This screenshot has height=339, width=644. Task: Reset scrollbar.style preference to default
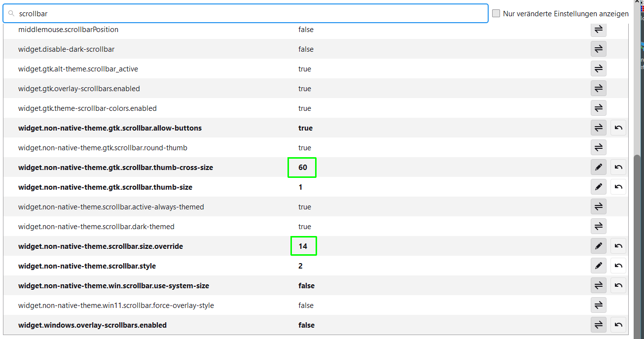point(618,266)
